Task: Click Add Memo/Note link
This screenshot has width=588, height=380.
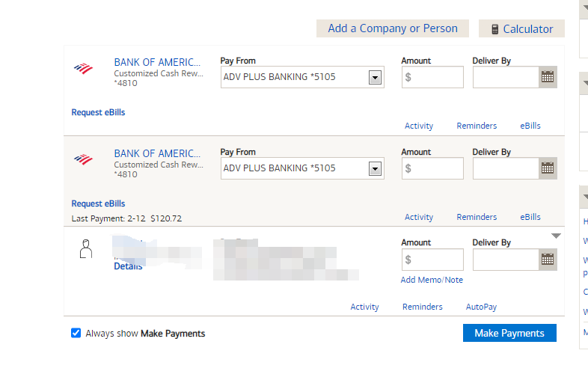Action: point(432,280)
